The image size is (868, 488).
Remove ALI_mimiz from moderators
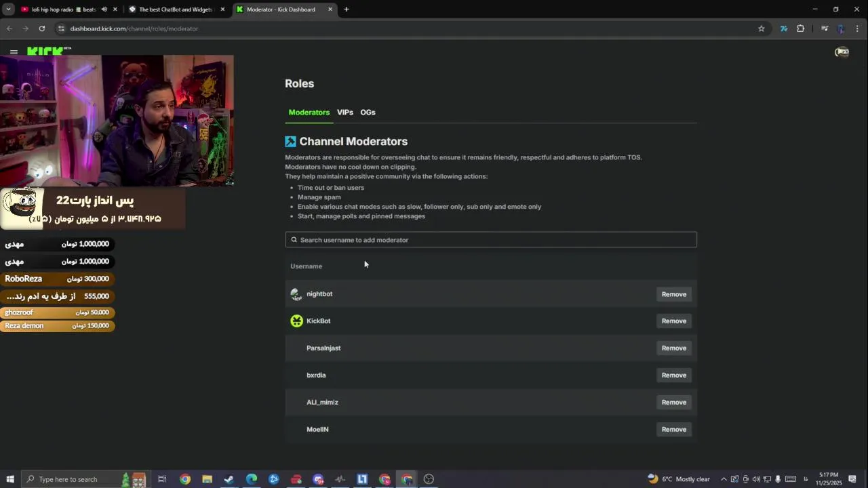point(674,403)
